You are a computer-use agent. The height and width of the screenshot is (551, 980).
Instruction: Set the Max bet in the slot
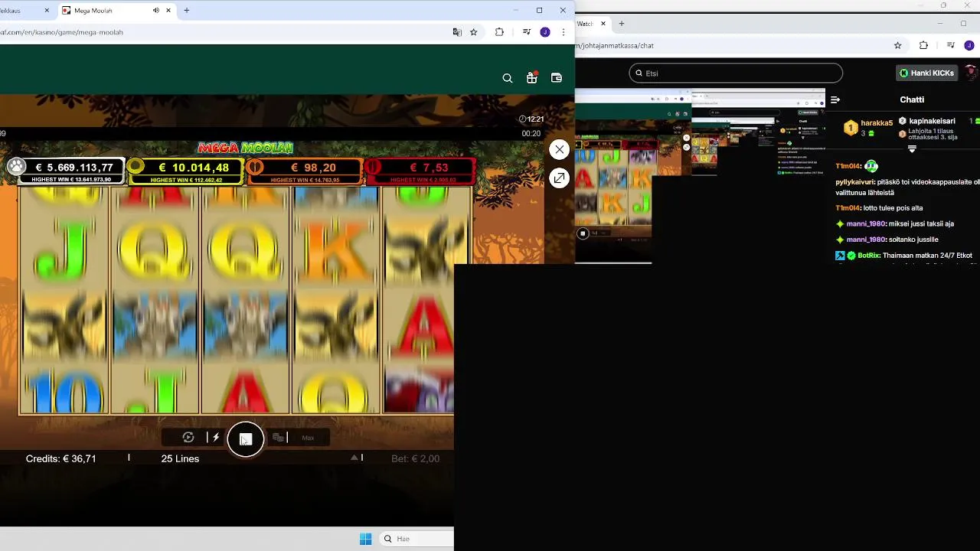pos(308,438)
